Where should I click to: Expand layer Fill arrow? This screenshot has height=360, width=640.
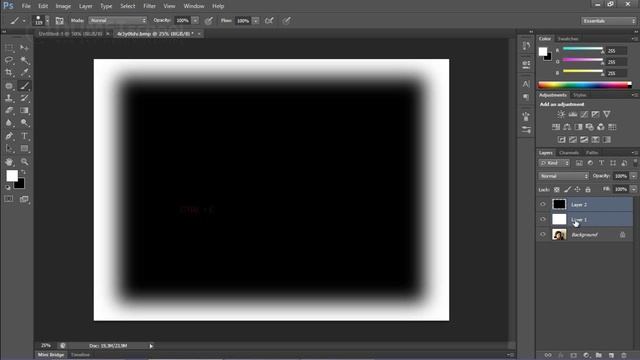coord(633,189)
